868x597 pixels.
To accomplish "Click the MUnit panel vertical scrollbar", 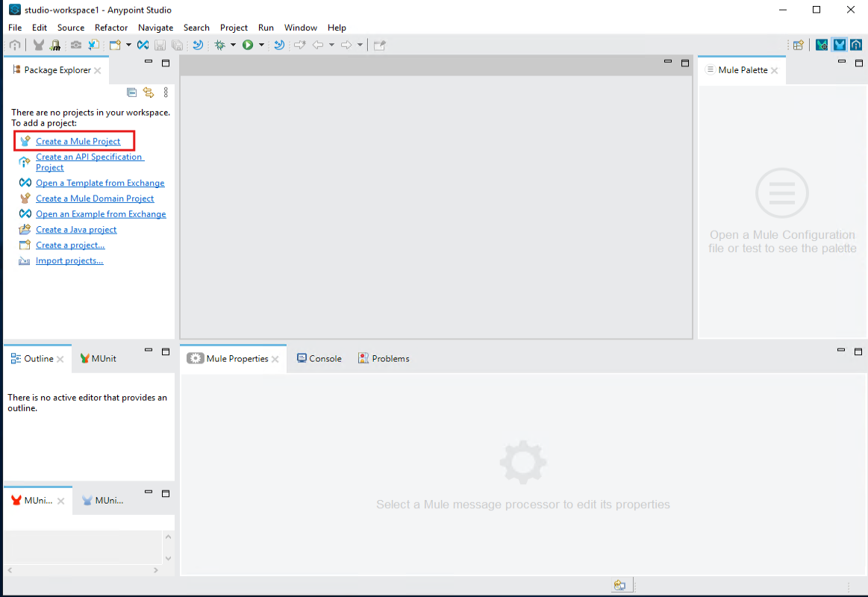I will (168, 548).
